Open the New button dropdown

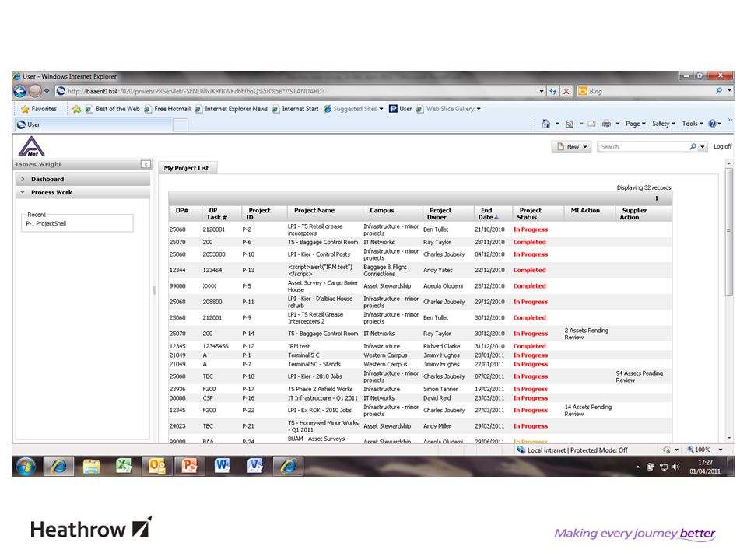585,147
